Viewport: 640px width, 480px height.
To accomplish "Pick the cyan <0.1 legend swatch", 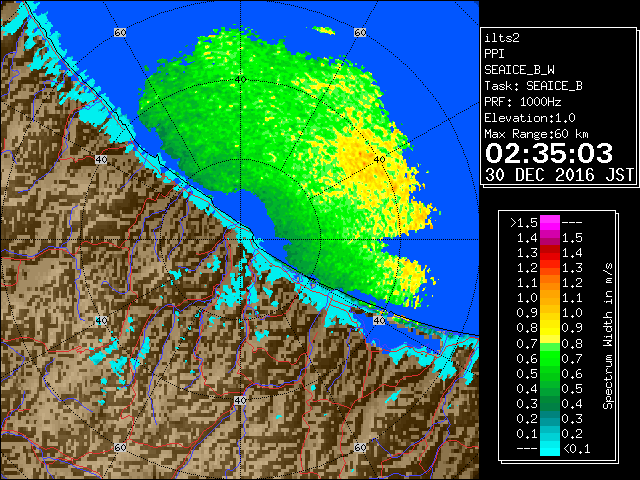I will click(x=550, y=448).
